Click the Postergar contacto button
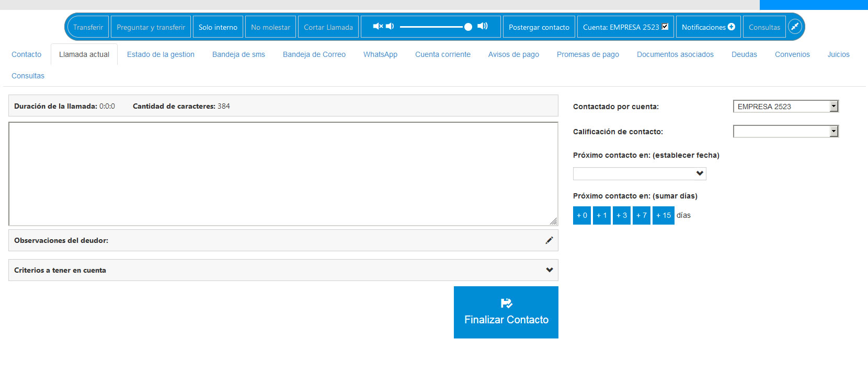The image size is (868, 374). [539, 27]
